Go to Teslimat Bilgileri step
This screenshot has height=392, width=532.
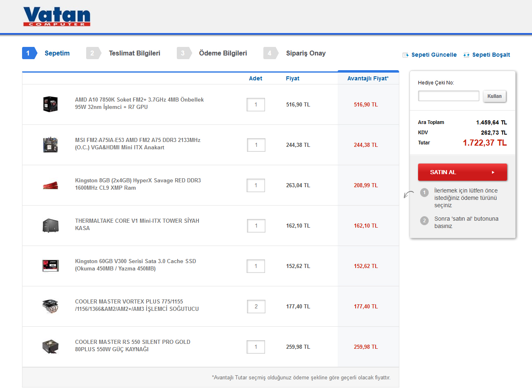tap(134, 53)
